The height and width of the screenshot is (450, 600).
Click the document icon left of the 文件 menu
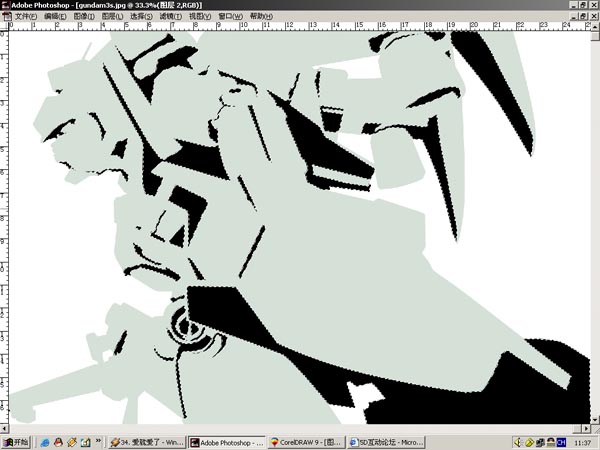pyautogui.click(x=7, y=16)
